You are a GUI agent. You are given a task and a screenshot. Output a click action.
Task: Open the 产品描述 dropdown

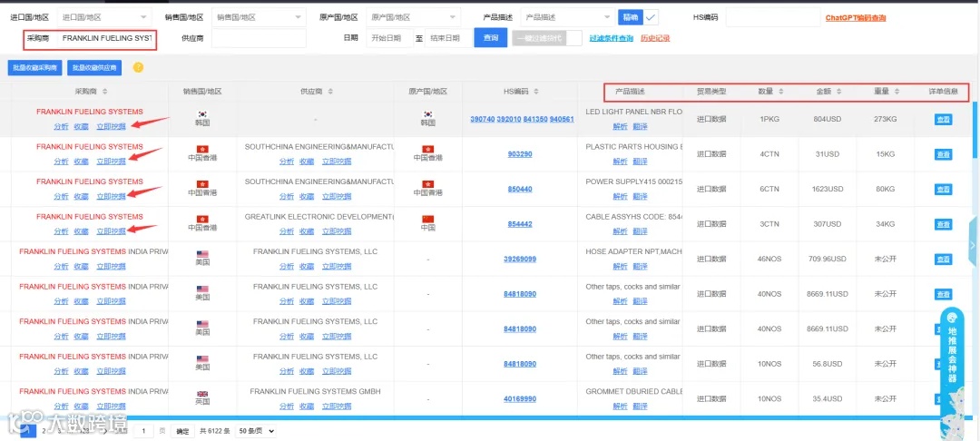[x=567, y=17]
